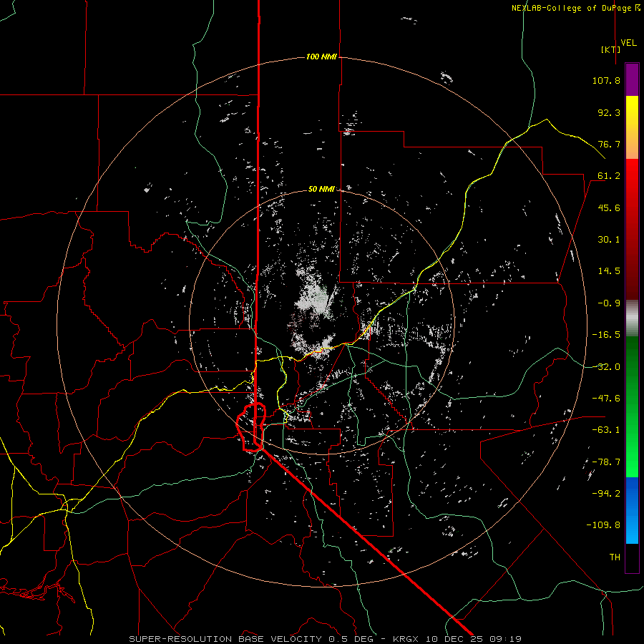Click the 50 NMI range ring label
This screenshot has height=644, width=644.
tap(321, 189)
